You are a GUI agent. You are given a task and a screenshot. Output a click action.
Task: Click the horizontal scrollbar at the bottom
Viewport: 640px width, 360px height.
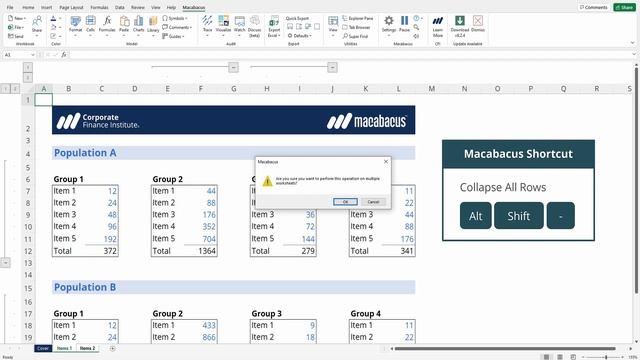(x=505, y=349)
